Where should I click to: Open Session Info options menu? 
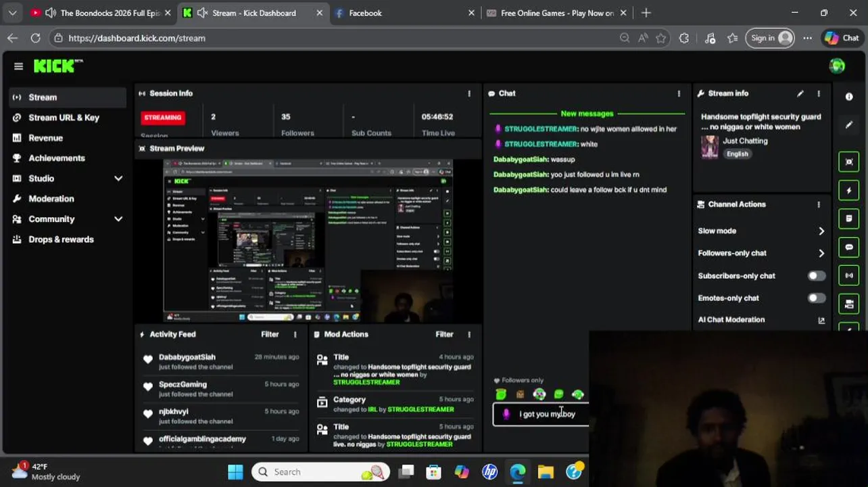coord(469,93)
